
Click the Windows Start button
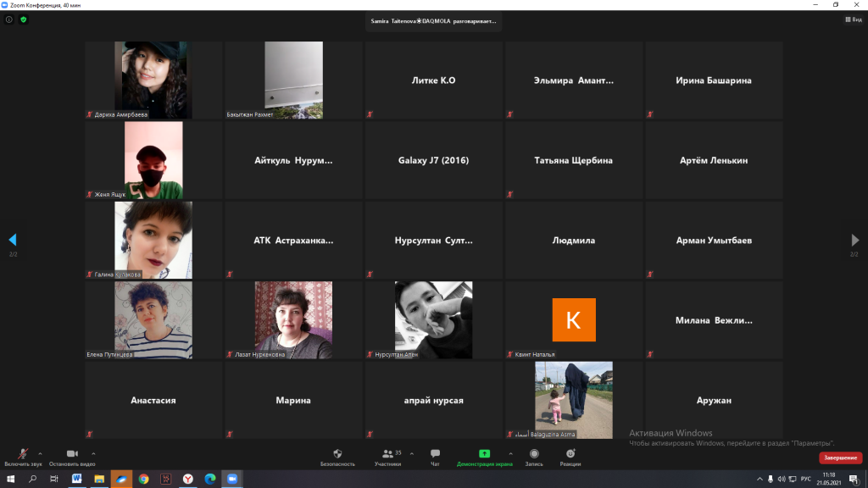(11, 479)
